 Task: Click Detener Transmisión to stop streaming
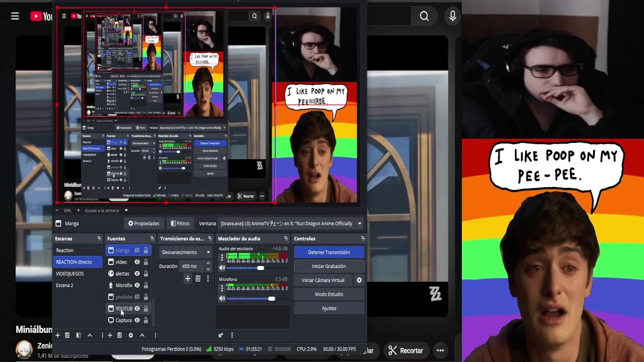click(329, 252)
